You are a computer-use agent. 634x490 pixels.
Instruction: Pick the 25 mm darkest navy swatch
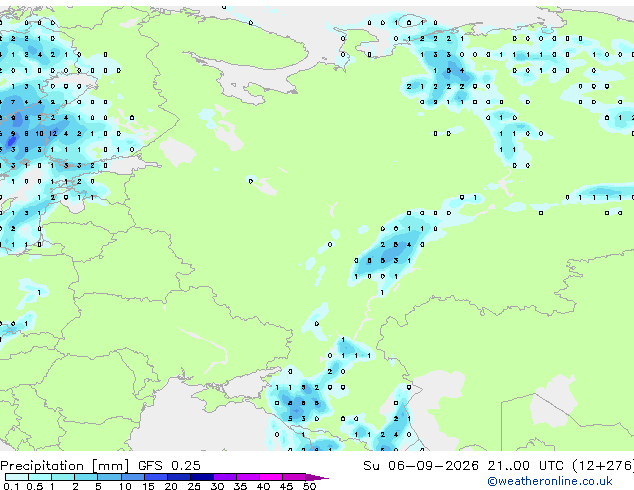point(202,477)
